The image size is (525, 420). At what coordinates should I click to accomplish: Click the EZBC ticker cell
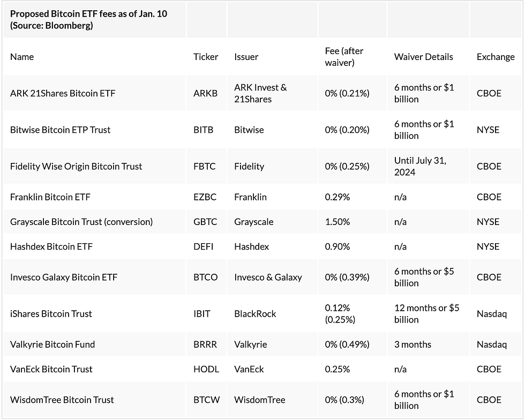point(205,197)
